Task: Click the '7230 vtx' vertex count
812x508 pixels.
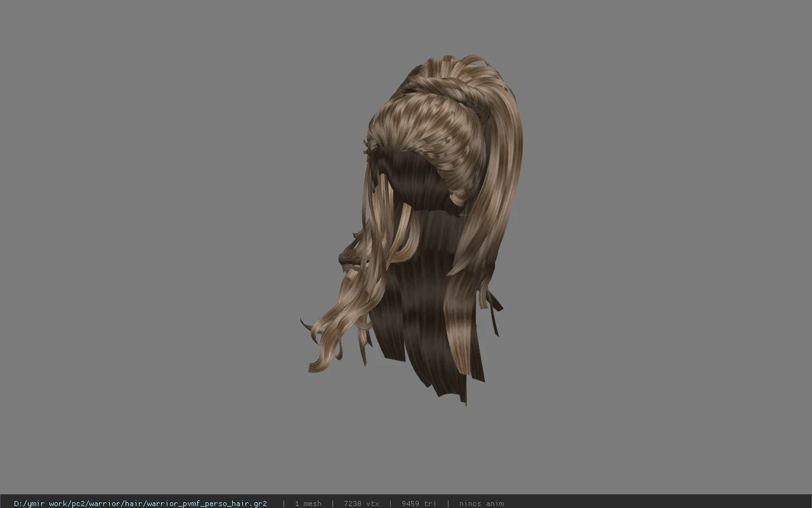Action: 362,504
